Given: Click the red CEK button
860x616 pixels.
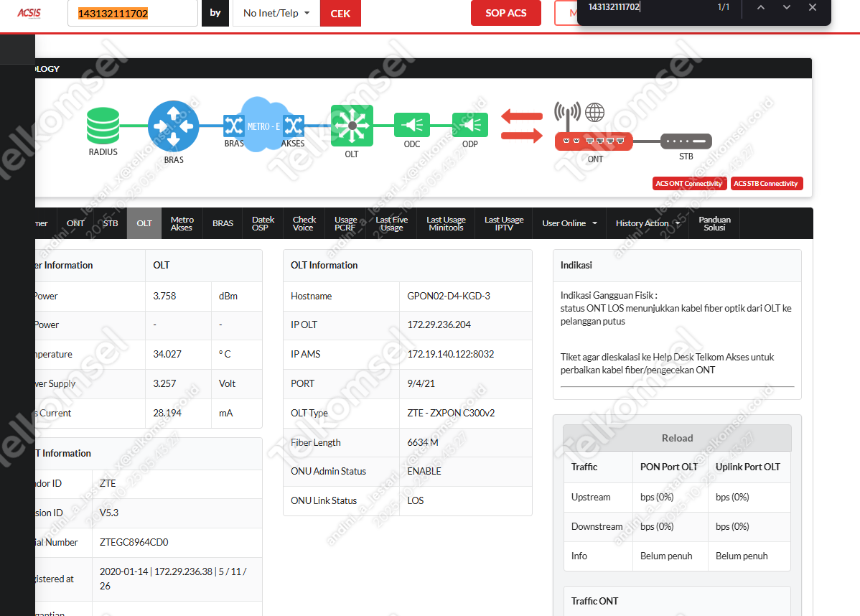Looking at the screenshot, I should (x=340, y=13).
